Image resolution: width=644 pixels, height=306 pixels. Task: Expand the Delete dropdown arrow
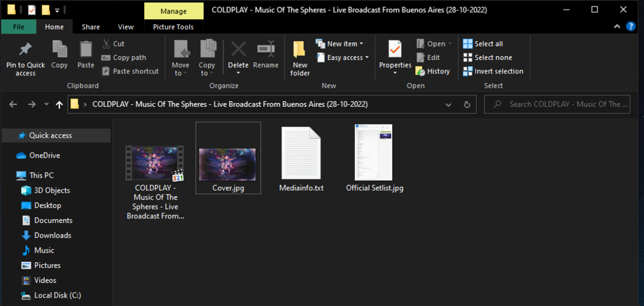coord(238,73)
